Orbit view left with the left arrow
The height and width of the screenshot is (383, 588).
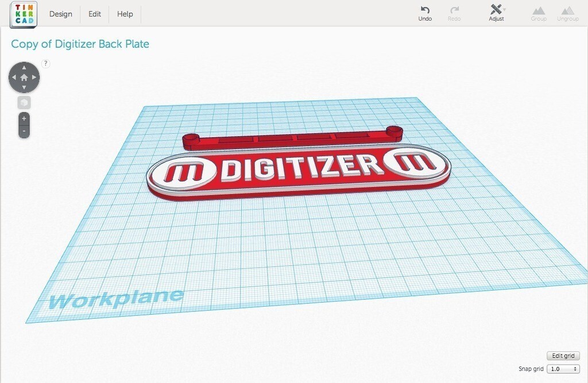[x=14, y=78]
